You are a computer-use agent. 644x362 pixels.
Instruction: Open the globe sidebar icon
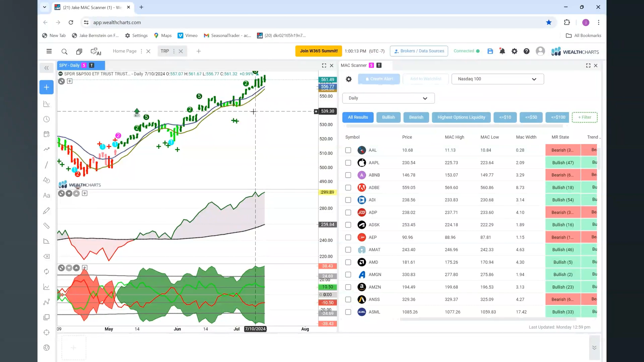click(47, 348)
